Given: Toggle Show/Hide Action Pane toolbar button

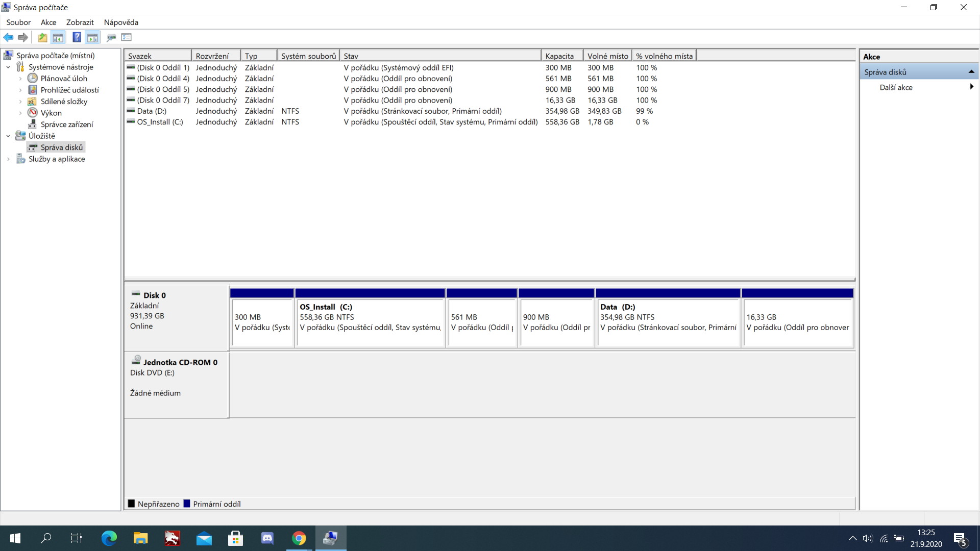Looking at the screenshot, I should pyautogui.click(x=92, y=37).
